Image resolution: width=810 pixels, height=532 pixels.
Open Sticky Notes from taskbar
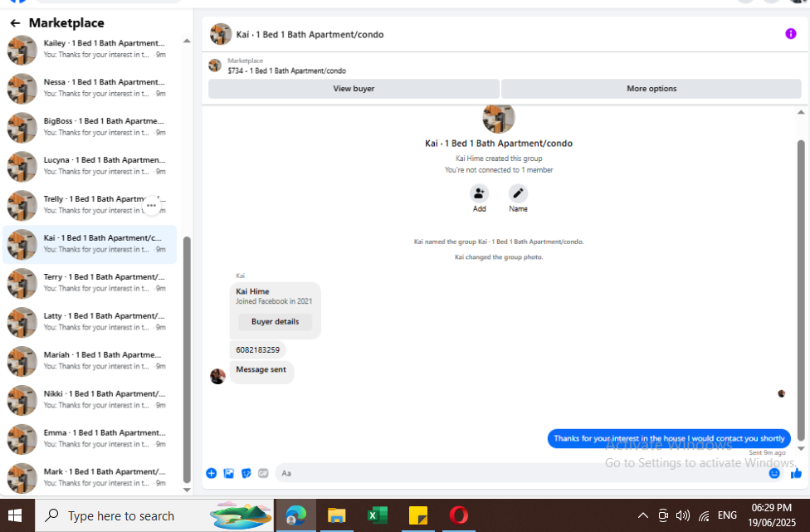pos(418,515)
